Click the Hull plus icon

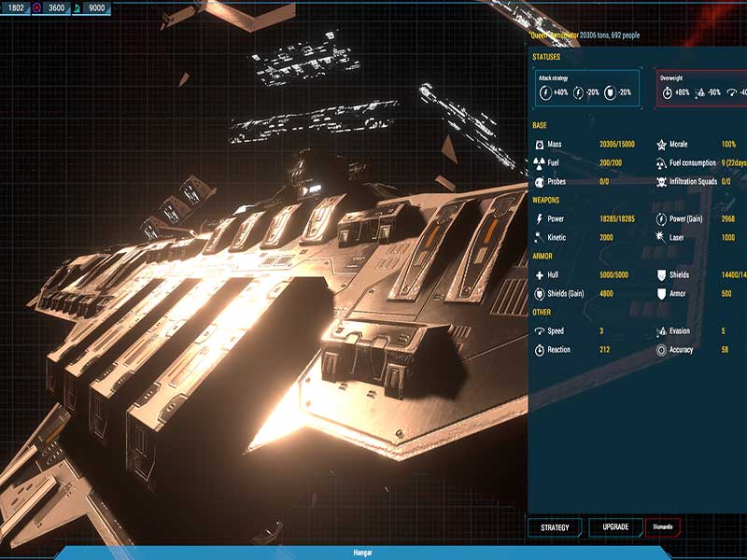[540, 275]
